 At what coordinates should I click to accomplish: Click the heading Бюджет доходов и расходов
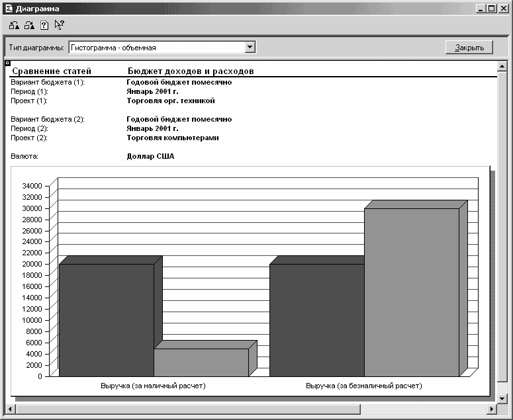(191, 71)
